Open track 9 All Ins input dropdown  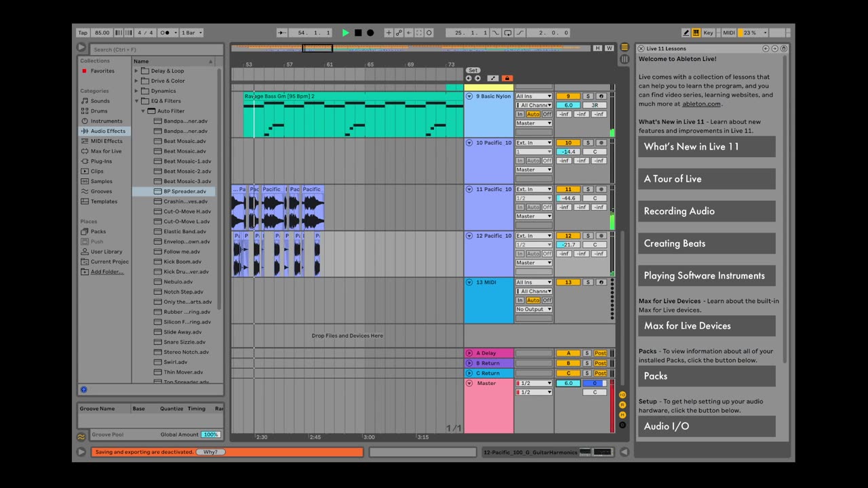point(534,96)
